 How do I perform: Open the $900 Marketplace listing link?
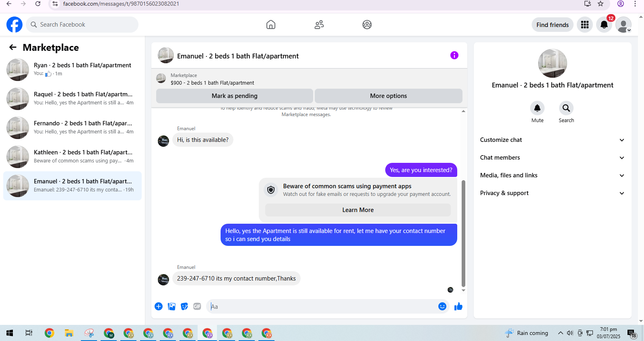[x=212, y=83]
